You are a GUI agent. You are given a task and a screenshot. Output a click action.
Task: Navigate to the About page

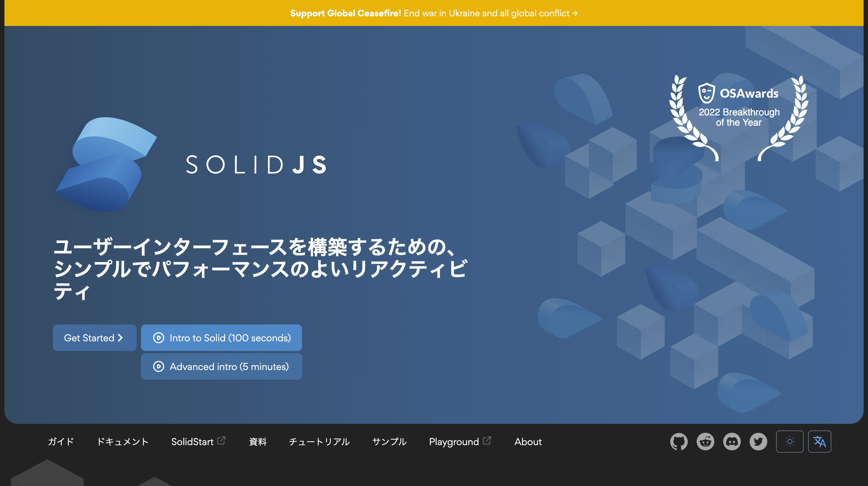(528, 442)
